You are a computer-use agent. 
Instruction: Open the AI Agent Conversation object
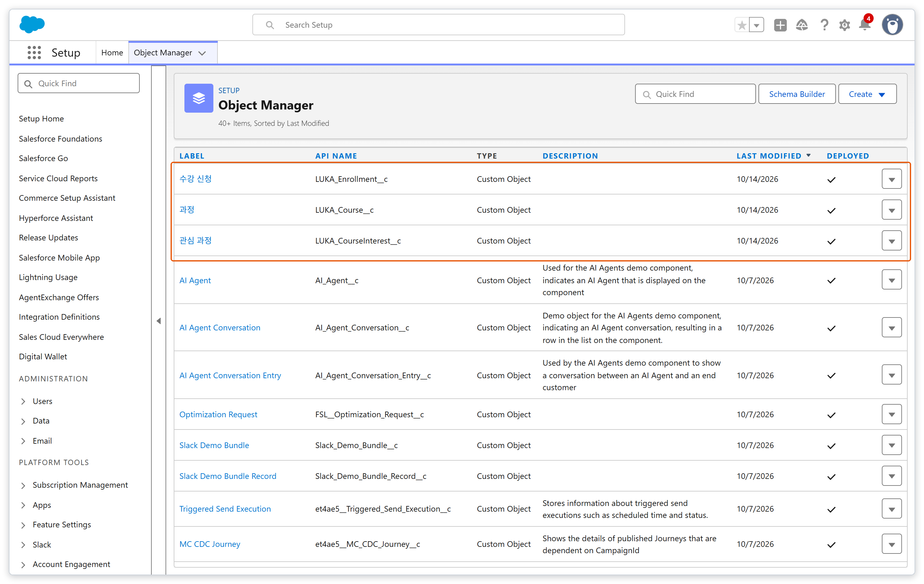[220, 328]
